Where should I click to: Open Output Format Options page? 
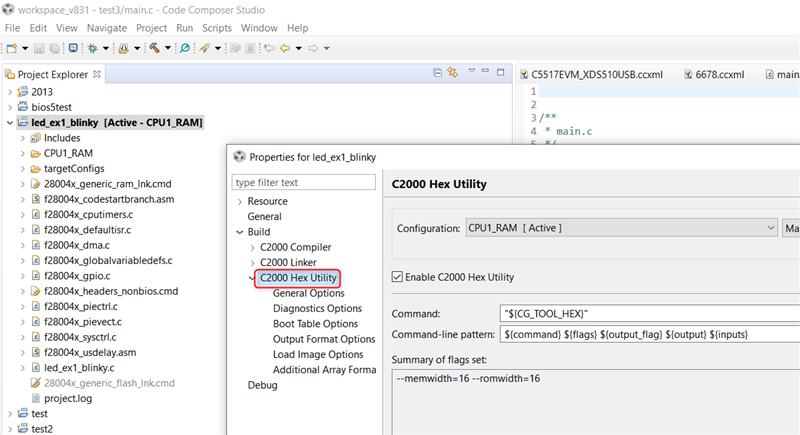(x=324, y=339)
